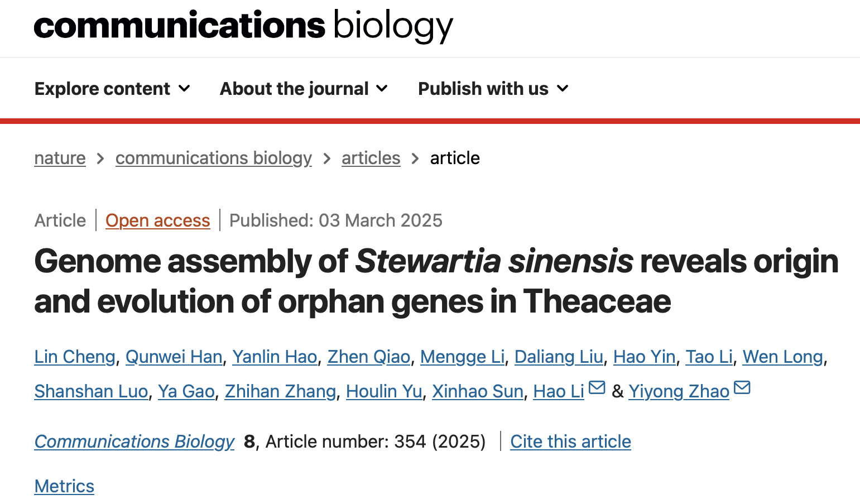Select author Yiyong Zhao's name
The image size is (860, 504).
click(679, 391)
